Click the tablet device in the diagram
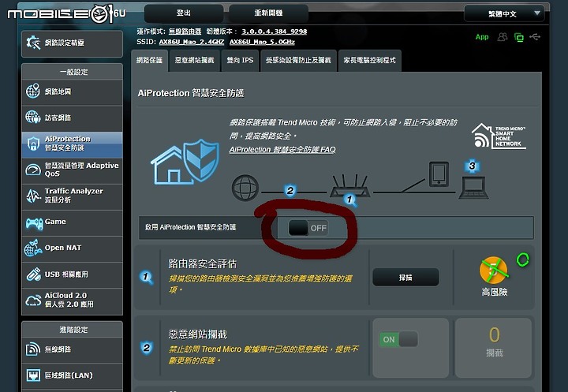 click(x=439, y=174)
